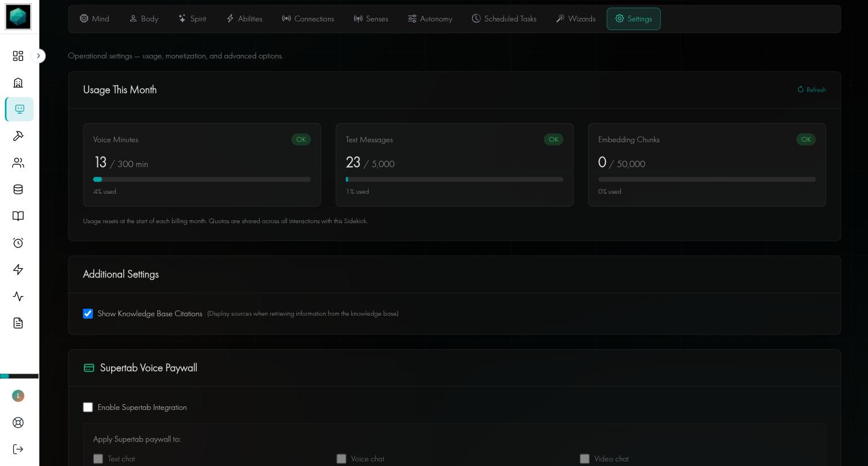The height and width of the screenshot is (466, 868).
Task: Open the document icon in sidebar
Action: (x=18, y=323)
